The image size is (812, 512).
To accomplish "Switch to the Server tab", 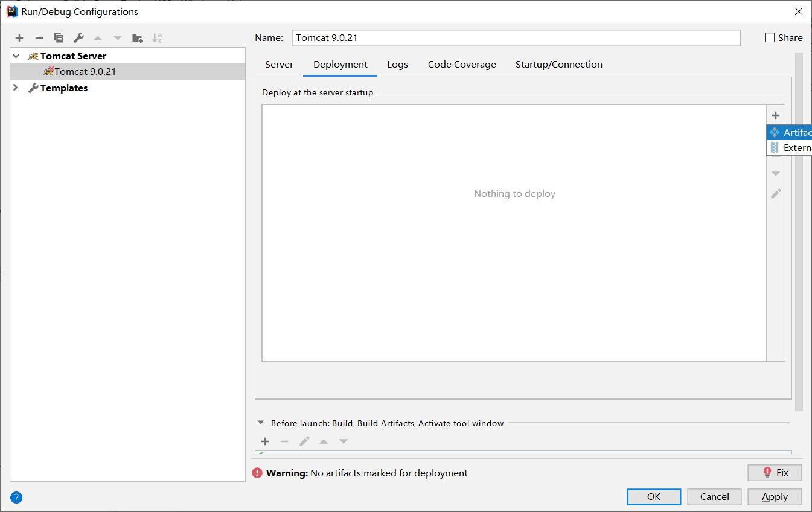I will pyautogui.click(x=279, y=65).
